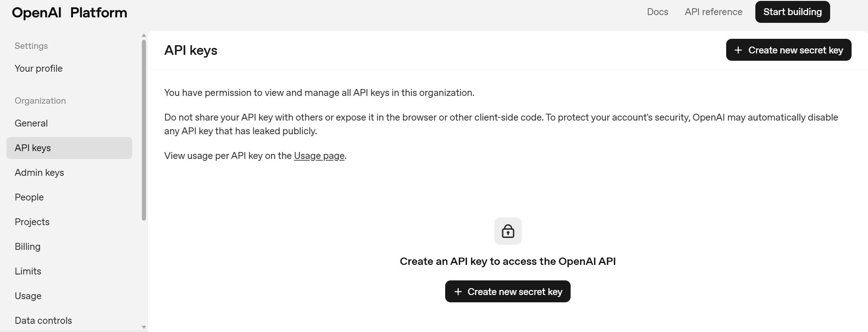Open the Admin keys section

tap(39, 172)
